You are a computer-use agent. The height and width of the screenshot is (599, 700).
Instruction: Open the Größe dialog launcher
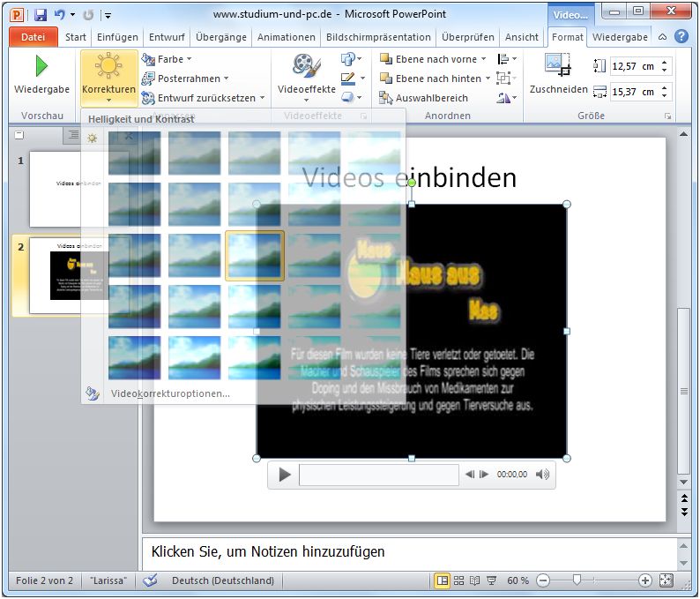pos(667,116)
